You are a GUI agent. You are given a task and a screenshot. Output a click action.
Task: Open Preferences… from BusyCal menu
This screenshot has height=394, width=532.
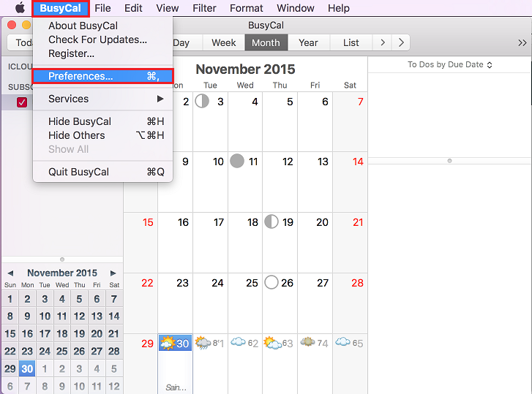102,76
